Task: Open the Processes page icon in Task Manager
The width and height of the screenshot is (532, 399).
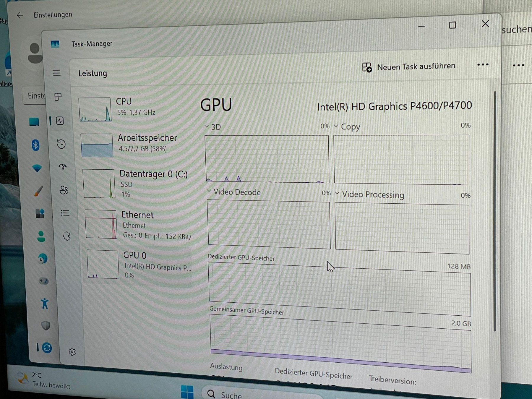Action: [58, 97]
